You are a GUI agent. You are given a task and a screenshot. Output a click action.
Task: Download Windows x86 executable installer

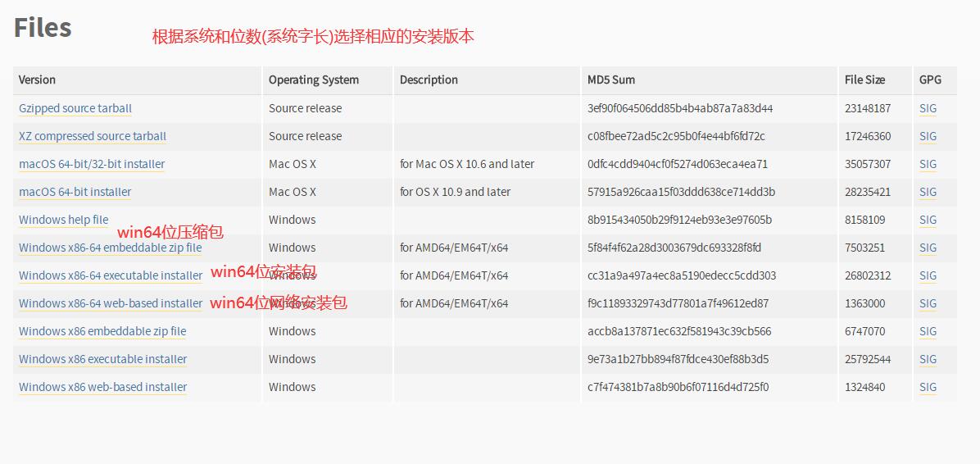click(102, 359)
